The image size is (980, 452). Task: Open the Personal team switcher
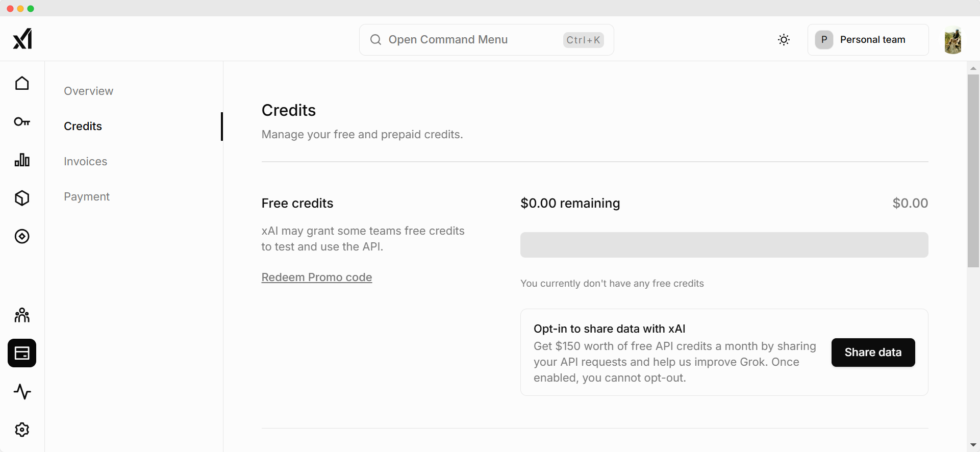pyautogui.click(x=868, y=40)
